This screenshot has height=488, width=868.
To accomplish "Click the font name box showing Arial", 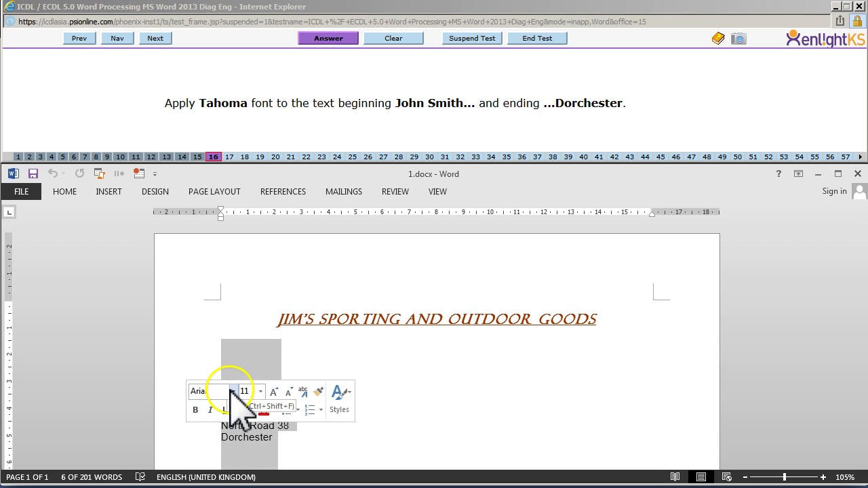I will (x=209, y=391).
